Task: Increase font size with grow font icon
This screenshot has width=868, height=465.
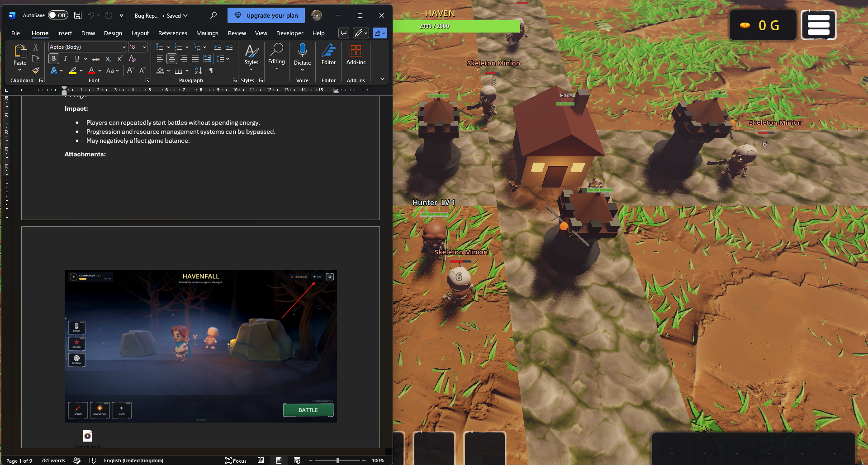Action: pos(130,70)
